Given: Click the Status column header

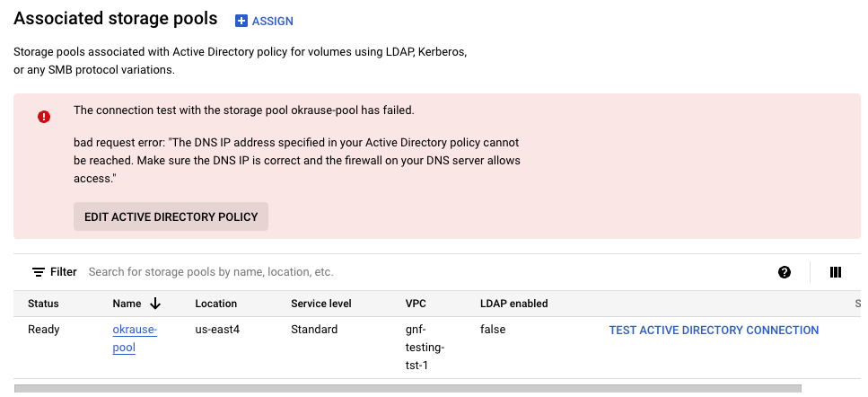Looking at the screenshot, I should [x=43, y=304].
